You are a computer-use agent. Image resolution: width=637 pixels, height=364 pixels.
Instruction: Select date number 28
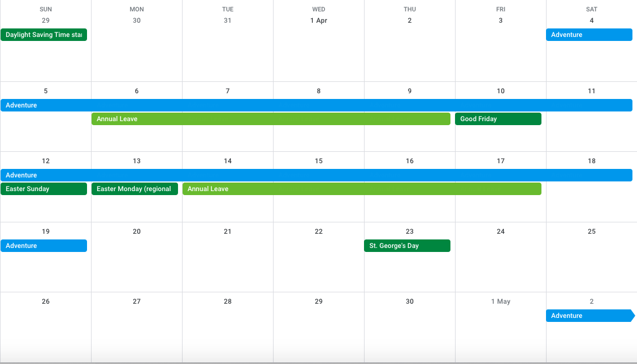(x=227, y=301)
